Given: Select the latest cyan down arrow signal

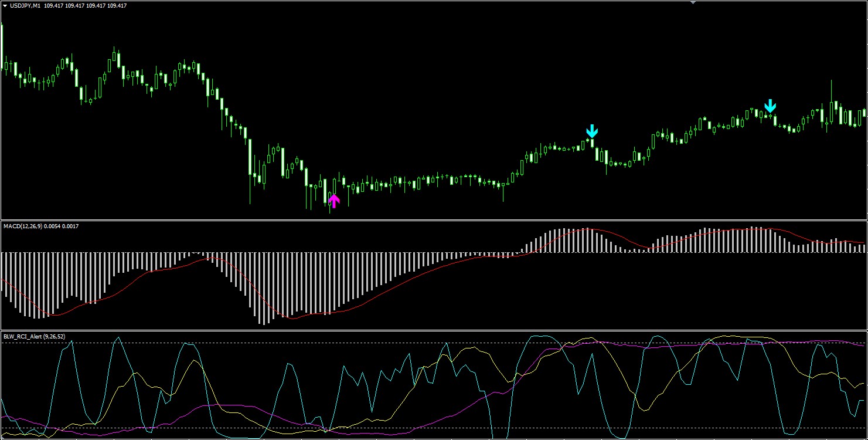Looking at the screenshot, I should tap(770, 106).
